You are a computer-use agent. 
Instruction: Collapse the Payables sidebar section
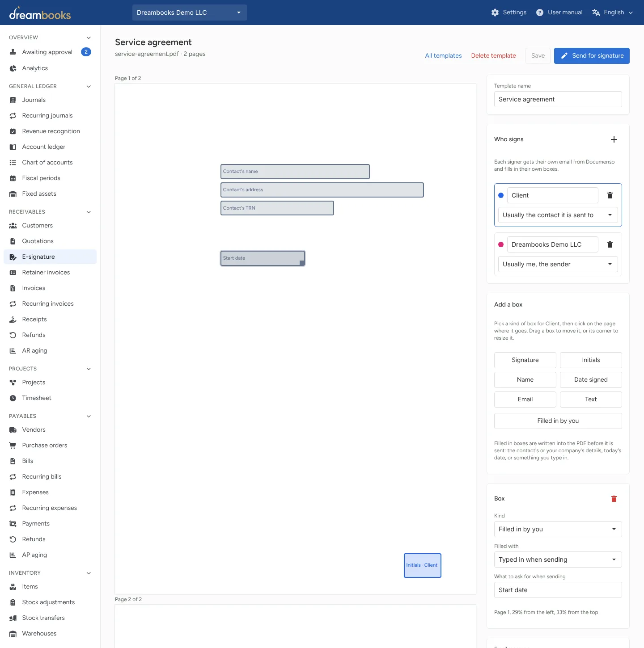point(89,416)
